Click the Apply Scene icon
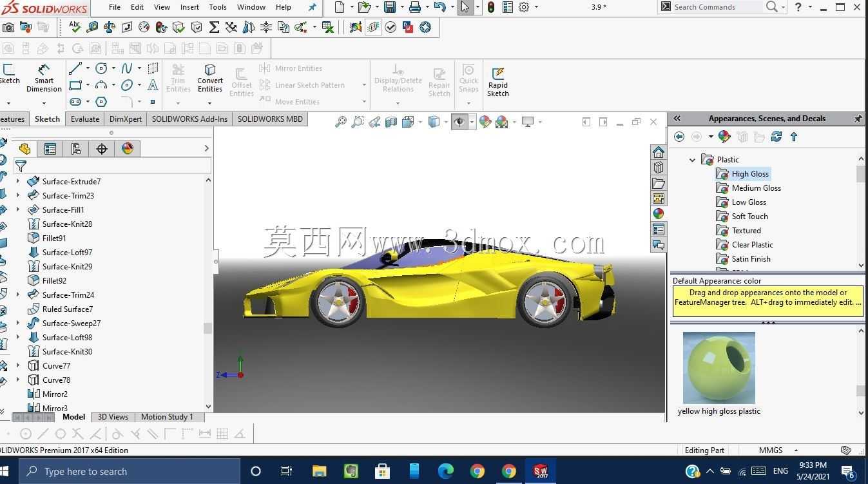This screenshot has height=484, width=868. [x=502, y=122]
